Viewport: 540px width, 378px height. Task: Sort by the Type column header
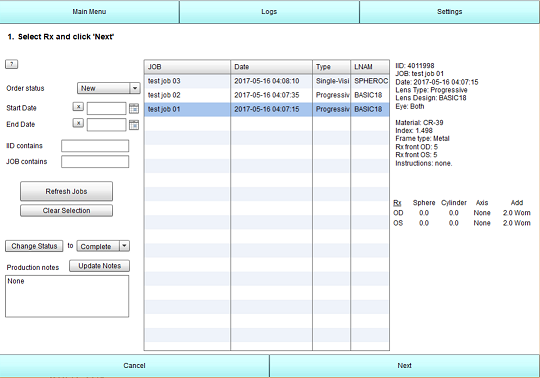pyautogui.click(x=332, y=67)
